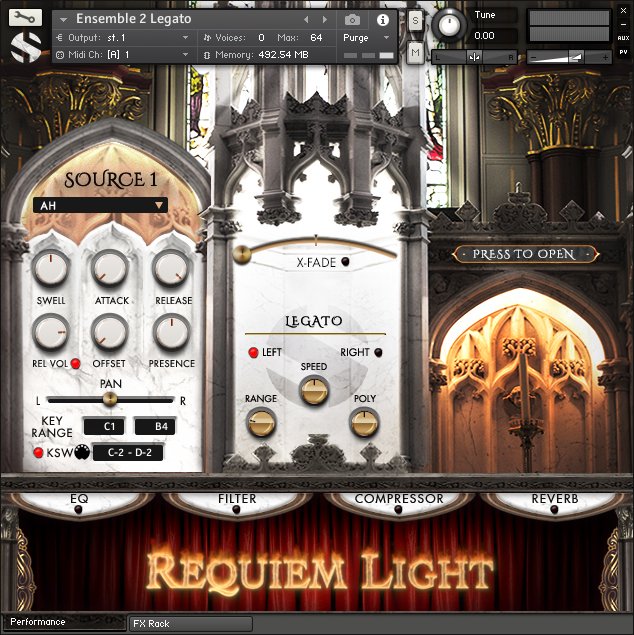The height and width of the screenshot is (635, 634).
Task: Click the MIDI learn icon beside KSW
Action: point(82,453)
